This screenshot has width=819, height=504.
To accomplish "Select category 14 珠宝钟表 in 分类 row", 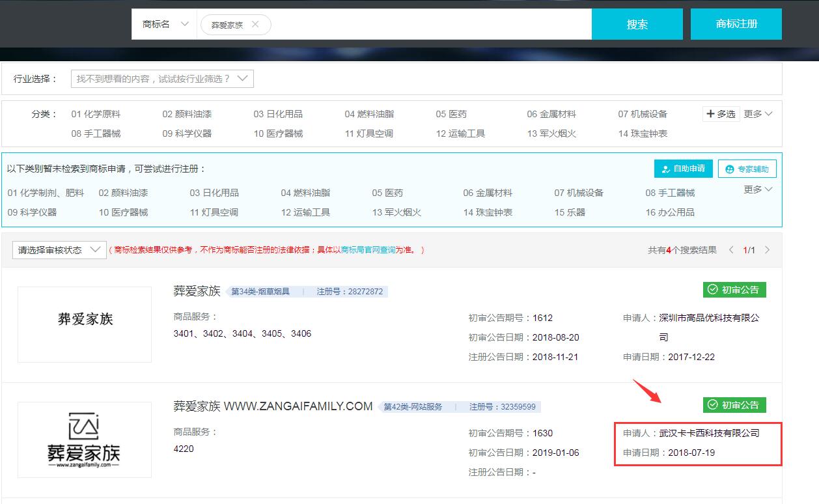I will [643, 133].
